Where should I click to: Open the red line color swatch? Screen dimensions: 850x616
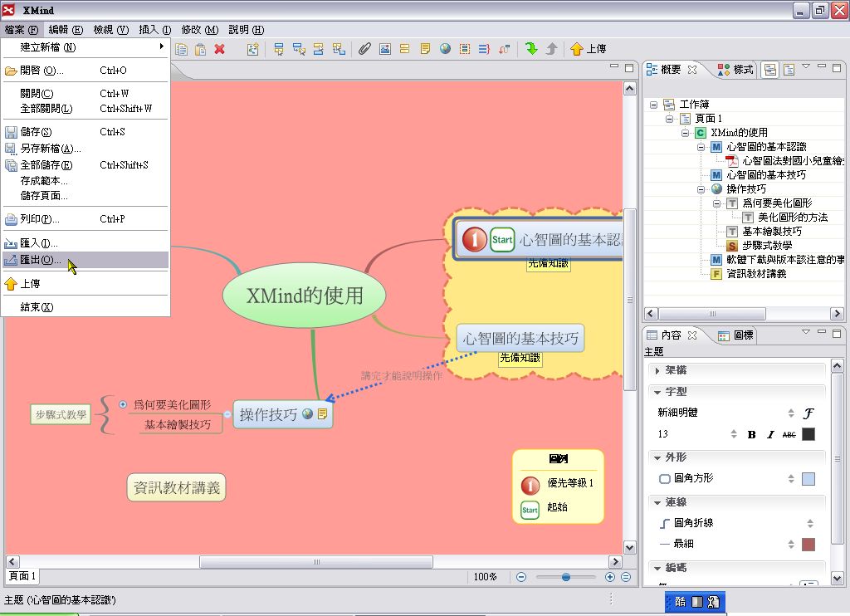point(808,545)
